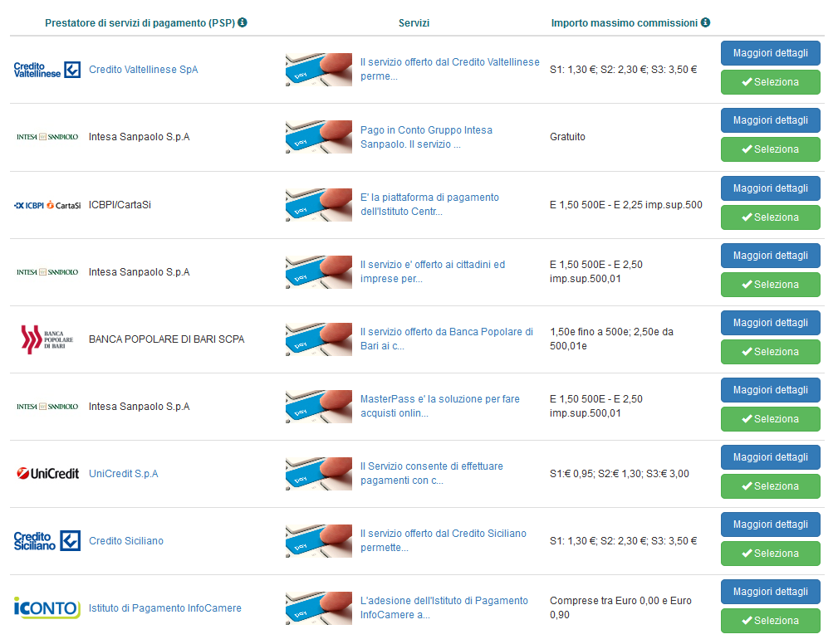This screenshot has width=838, height=644.
Task: Click the 'E 1,50 500E - E 2,25 imp.sup.500' commission
Action: click(626, 204)
